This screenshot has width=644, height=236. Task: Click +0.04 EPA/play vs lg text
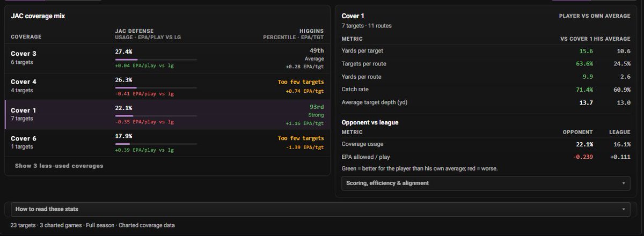coord(144,65)
